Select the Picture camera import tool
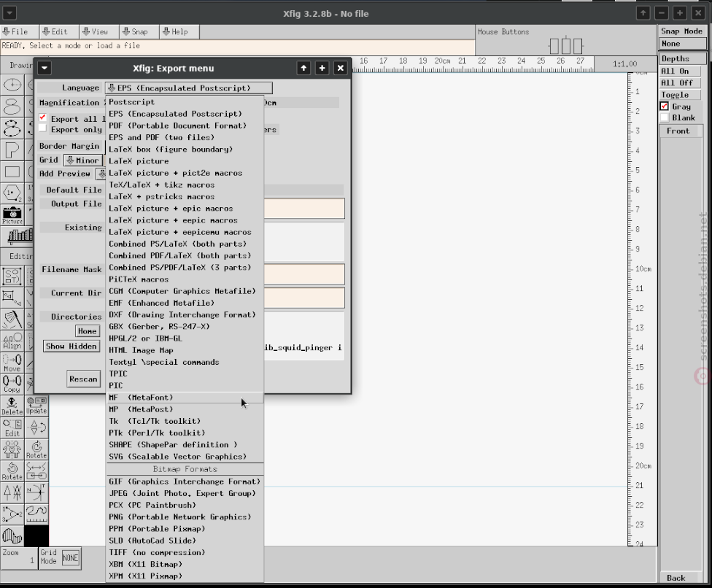The width and height of the screenshot is (712, 588). point(12,214)
